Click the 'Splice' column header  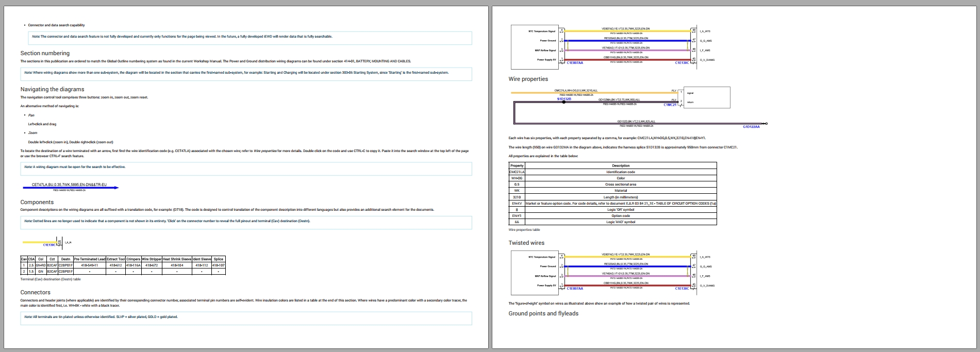(x=219, y=259)
